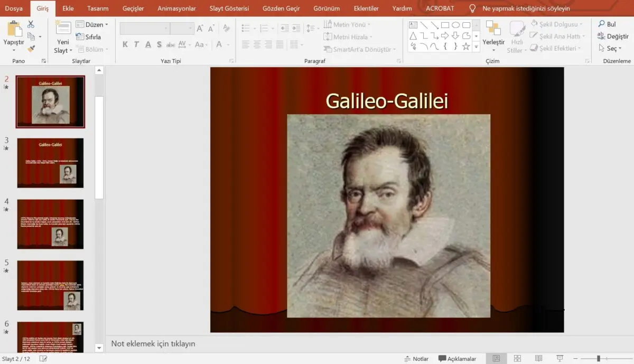
Task: Click the Sıfırla reset button
Action: tap(88, 37)
